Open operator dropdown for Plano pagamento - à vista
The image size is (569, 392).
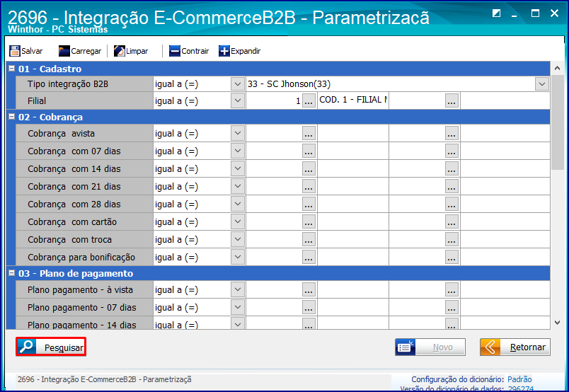pyautogui.click(x=238, y=289)
